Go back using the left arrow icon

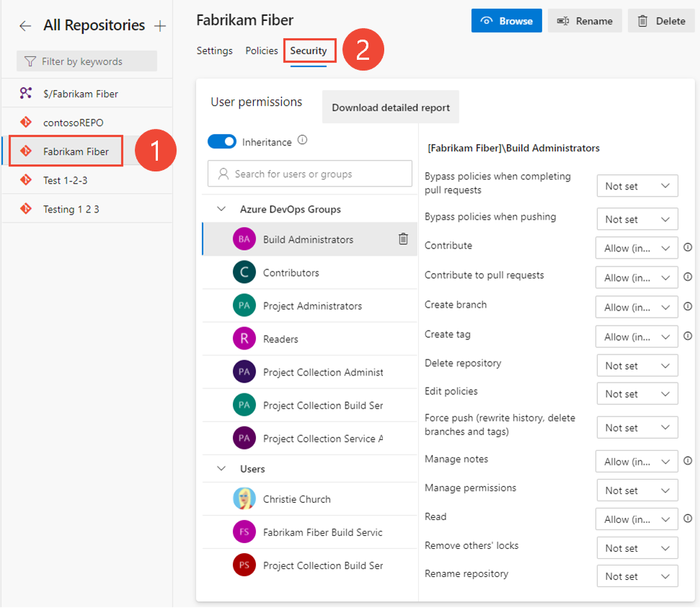coord(25,24)
